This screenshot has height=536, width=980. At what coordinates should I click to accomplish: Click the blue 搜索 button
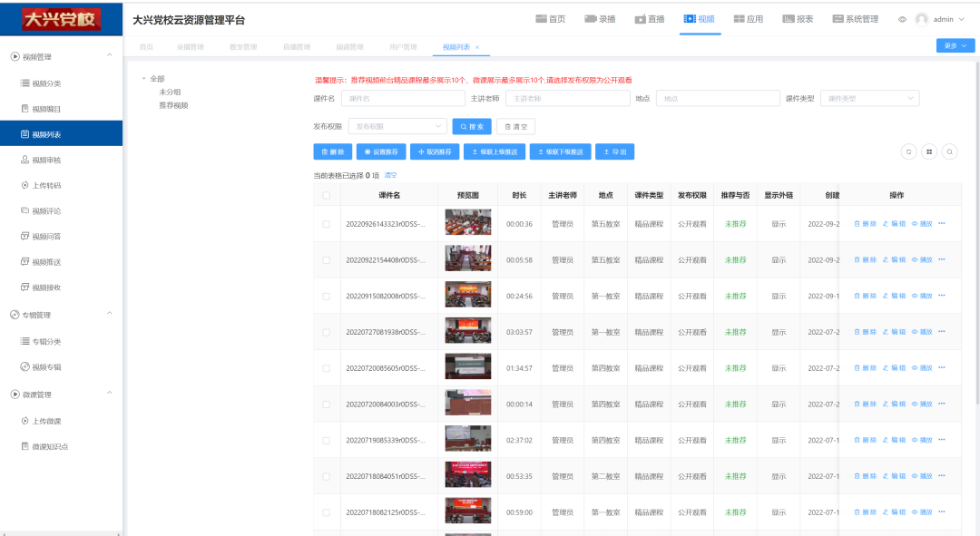tap(472, 127)
